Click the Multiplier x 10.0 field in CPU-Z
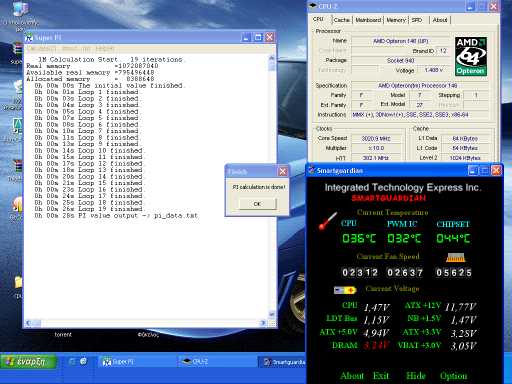 click(x=376, y=148)
